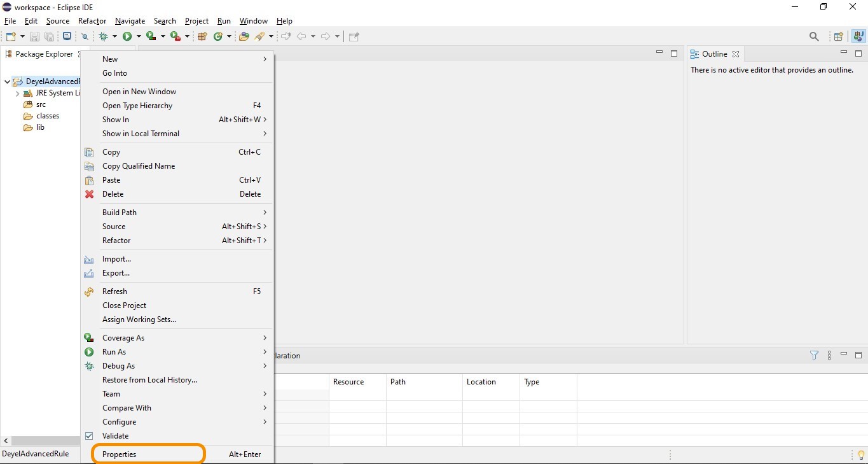Open the Project menu in menu bar
Image resolution: width=868 pixels, height=464 pixels.
click(196, 21)
